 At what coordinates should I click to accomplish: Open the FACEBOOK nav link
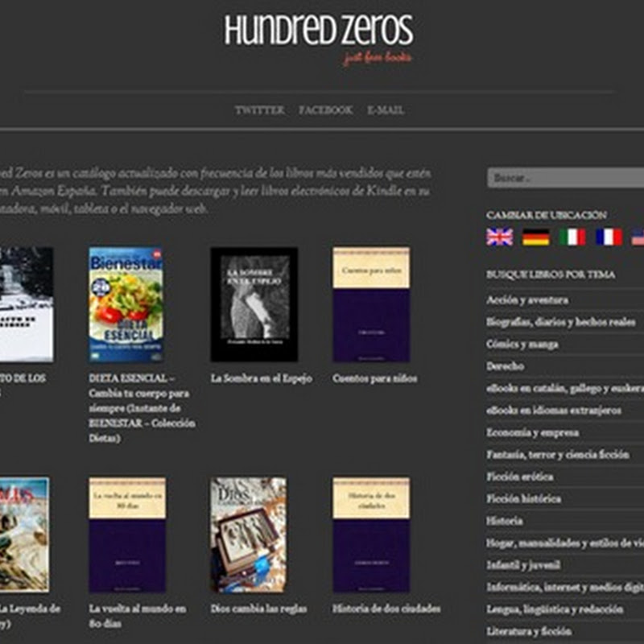point(326,110)
